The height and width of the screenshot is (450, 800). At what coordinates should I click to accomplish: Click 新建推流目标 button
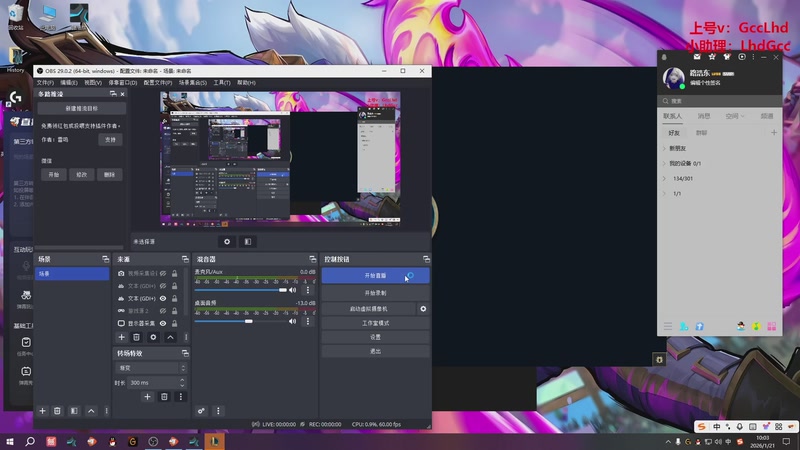click(x=82, y=109)
